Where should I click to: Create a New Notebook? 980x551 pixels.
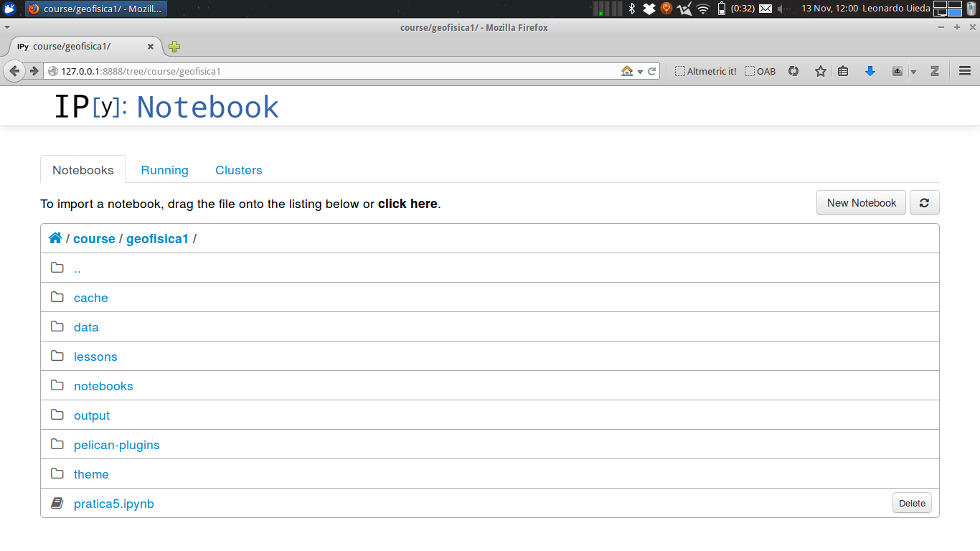coord(861,202)
